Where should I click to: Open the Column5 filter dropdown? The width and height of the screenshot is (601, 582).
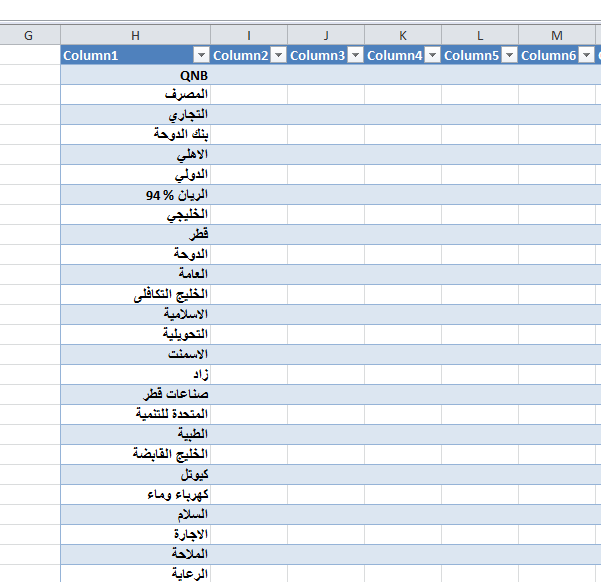pyautogui.click(x=510, y=55)
